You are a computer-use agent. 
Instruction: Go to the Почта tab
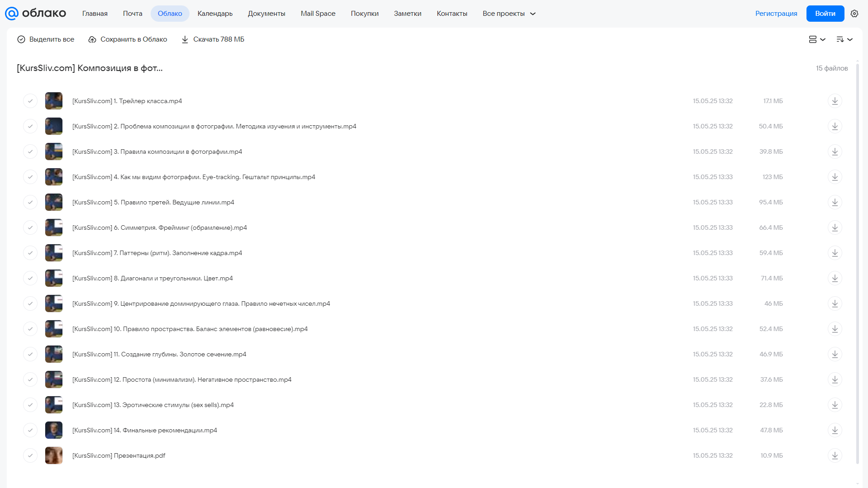point(133,14)
